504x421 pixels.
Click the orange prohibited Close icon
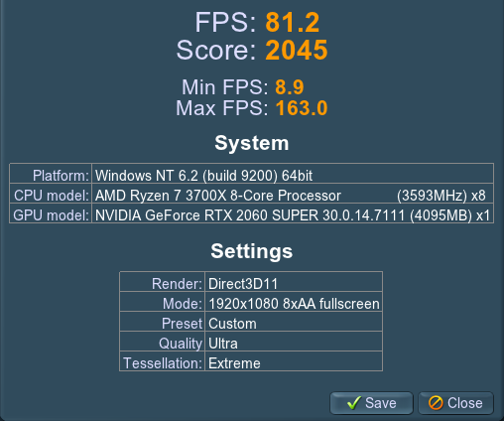pyautogui.click(x=436, y=403)
